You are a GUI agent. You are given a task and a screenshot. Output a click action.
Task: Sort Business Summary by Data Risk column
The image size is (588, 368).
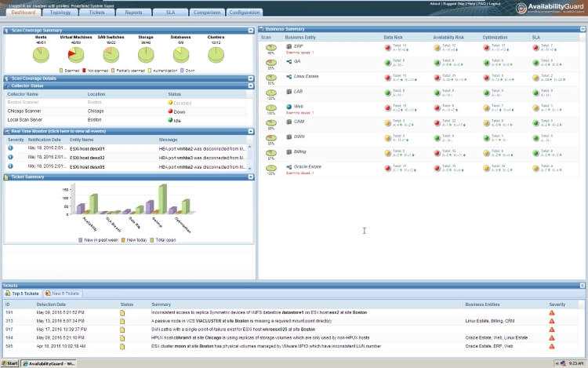pos(393,38)
